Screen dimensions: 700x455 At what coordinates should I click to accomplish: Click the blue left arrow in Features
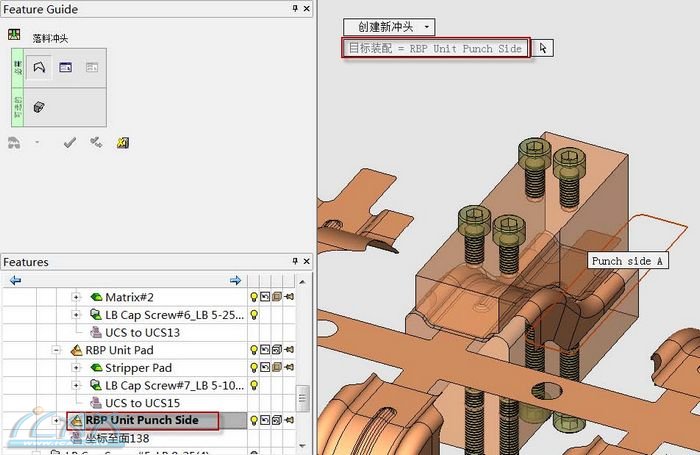coord(15,280)
